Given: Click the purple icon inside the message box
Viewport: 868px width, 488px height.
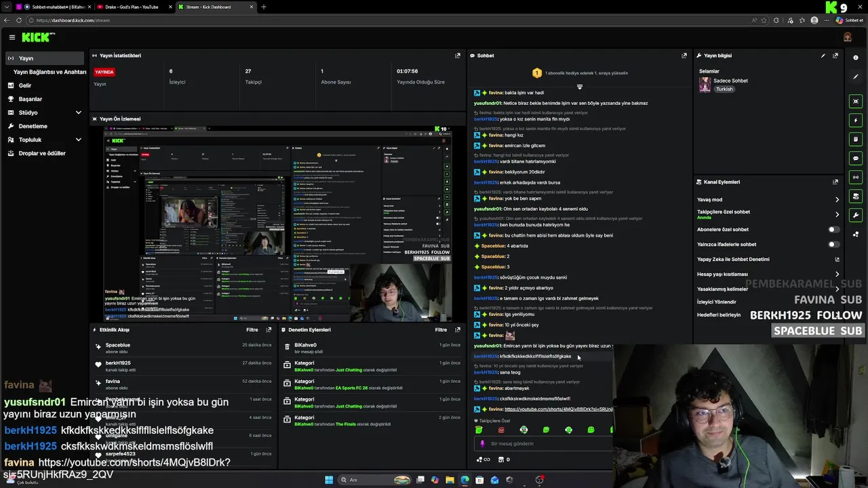Looking at the screenshot, I should pos(482,443).
